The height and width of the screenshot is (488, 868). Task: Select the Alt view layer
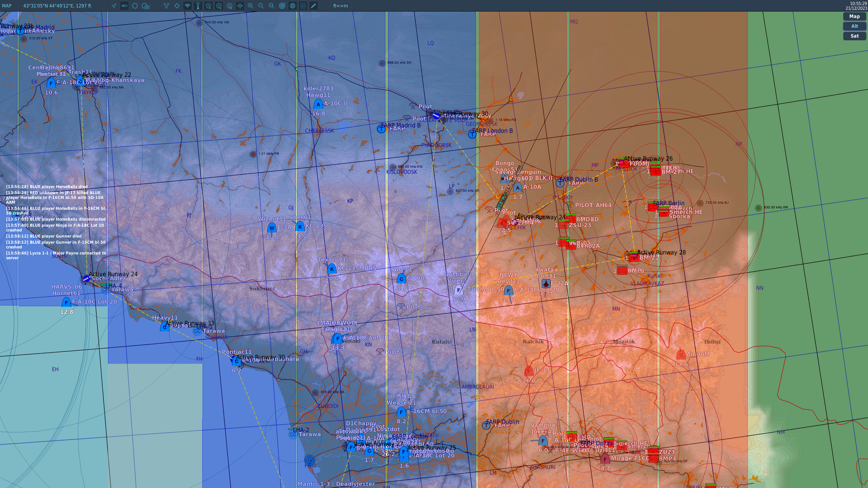(x=854, y=26)
